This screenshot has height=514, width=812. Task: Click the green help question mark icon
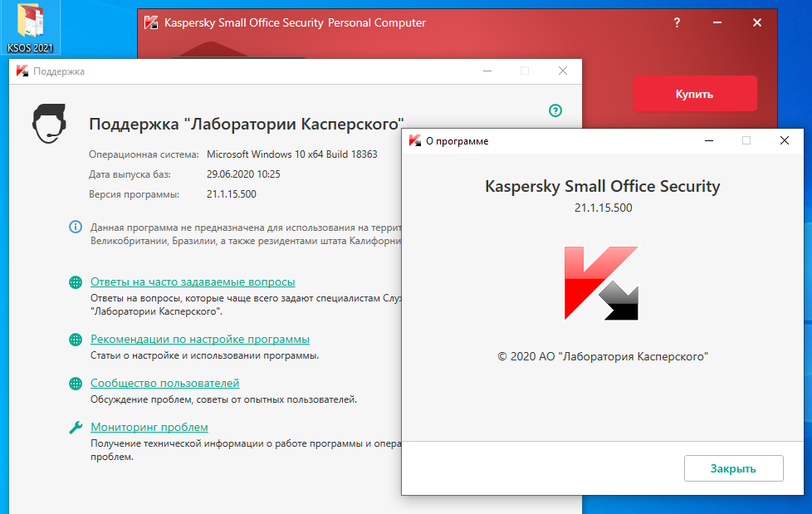[555, 110]
